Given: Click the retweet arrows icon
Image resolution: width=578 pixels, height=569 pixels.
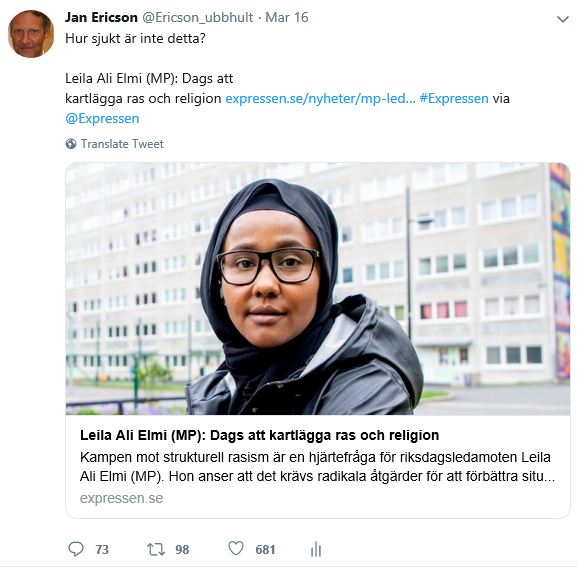Looking at the screenshot, I should [x=156, y=549].
